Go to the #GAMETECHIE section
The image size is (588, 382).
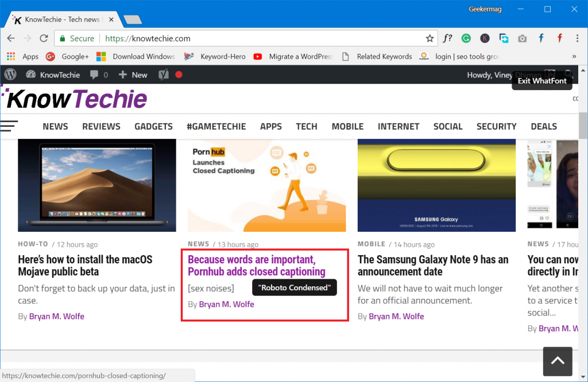(x=216, y=127)
